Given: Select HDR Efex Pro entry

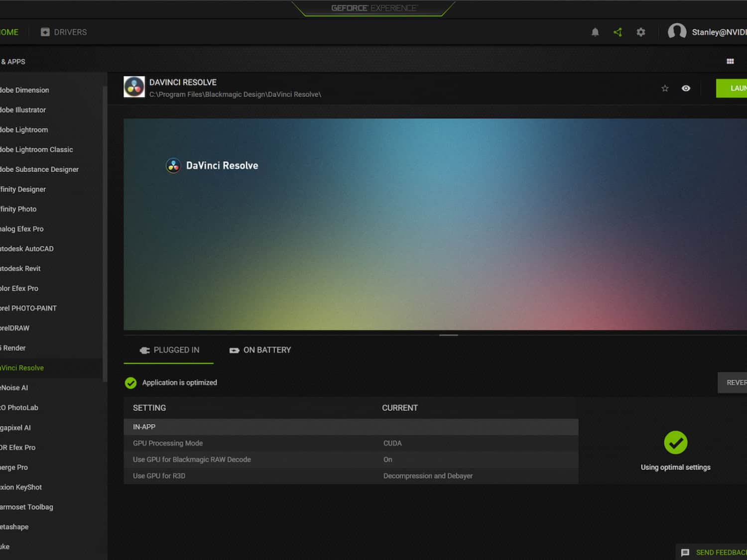Looking at the screenshot, I should point(18,448).
